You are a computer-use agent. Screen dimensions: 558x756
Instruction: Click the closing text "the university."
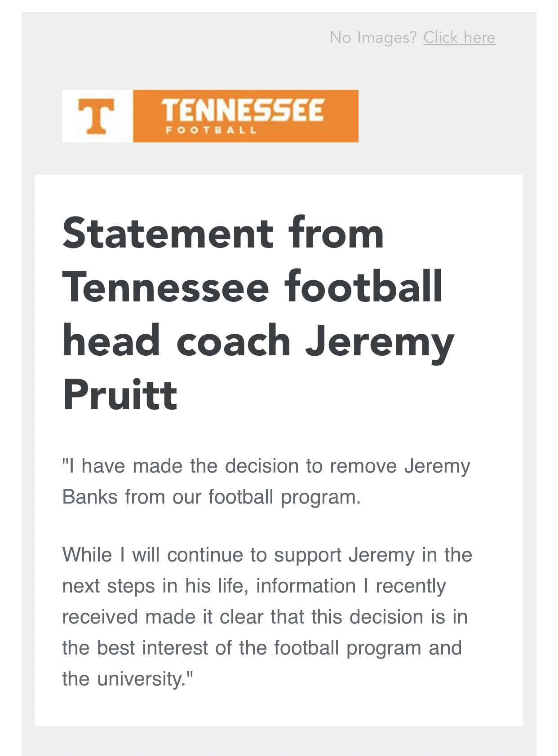coord(128,679)
